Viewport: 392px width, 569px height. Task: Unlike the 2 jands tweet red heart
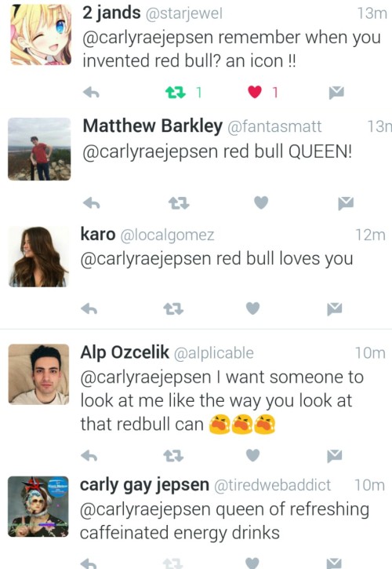coord(255,92)
